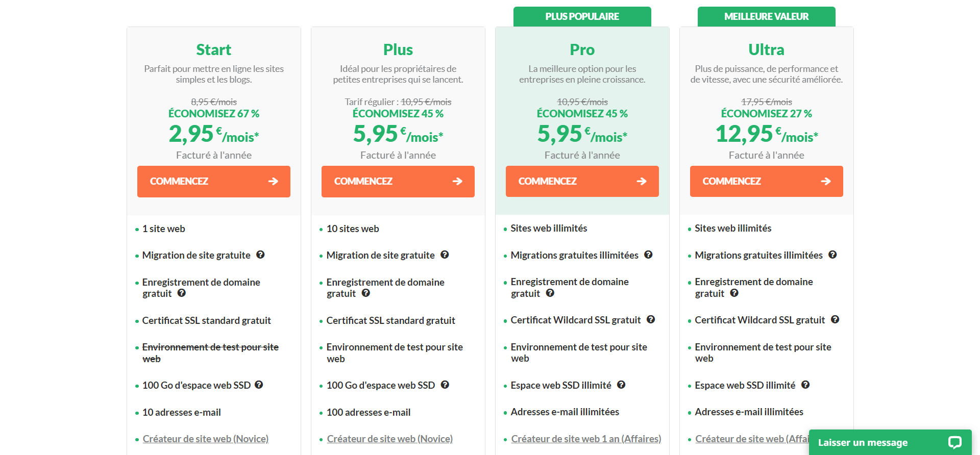The width and height of the screenshot is (980, 455).
Task: Choose the Plus plan with Commencez
Action: point(398,182)
